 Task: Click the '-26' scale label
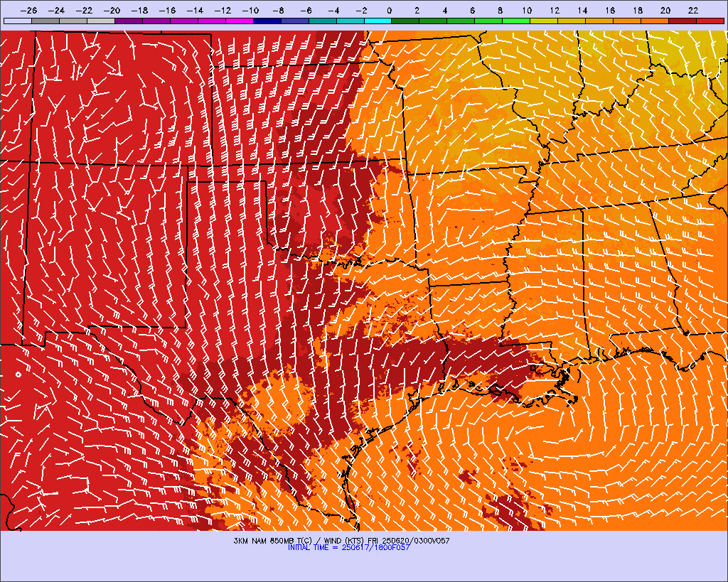(x=28, y=11)
